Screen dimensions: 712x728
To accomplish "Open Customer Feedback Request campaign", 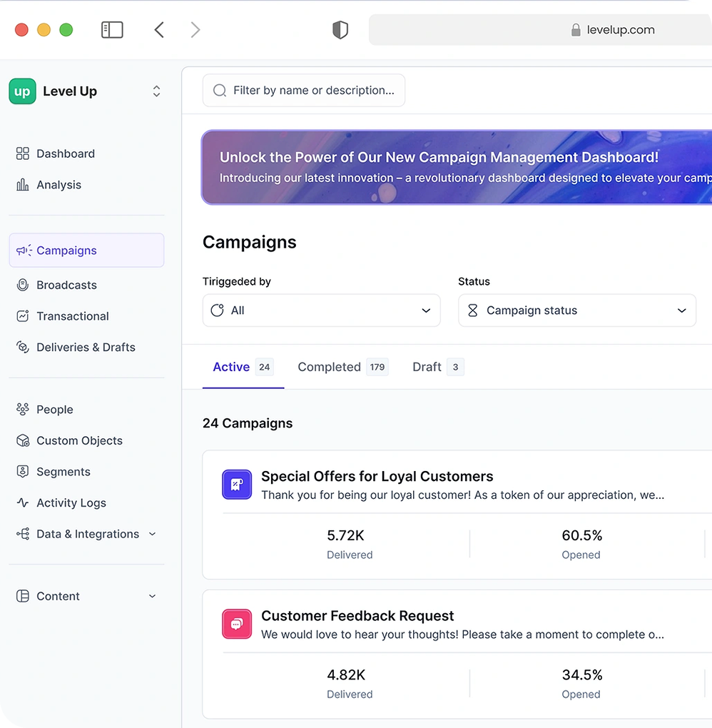I will tap(357, 616).
